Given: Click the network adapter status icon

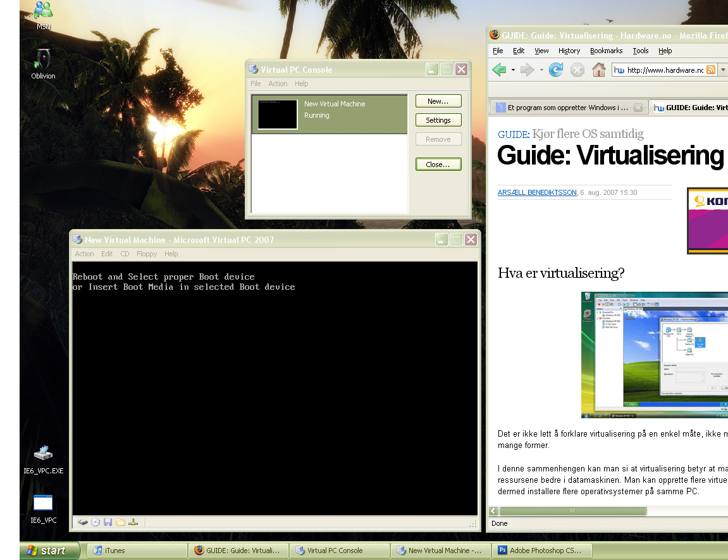Looking at the screenshot, I should [x=133, y=522].
